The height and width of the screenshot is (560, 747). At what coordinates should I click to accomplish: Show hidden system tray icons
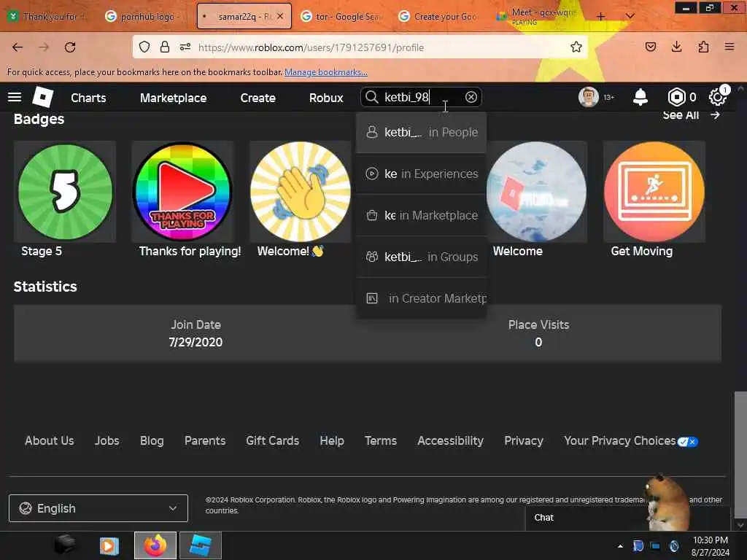[x=620, y=546]
